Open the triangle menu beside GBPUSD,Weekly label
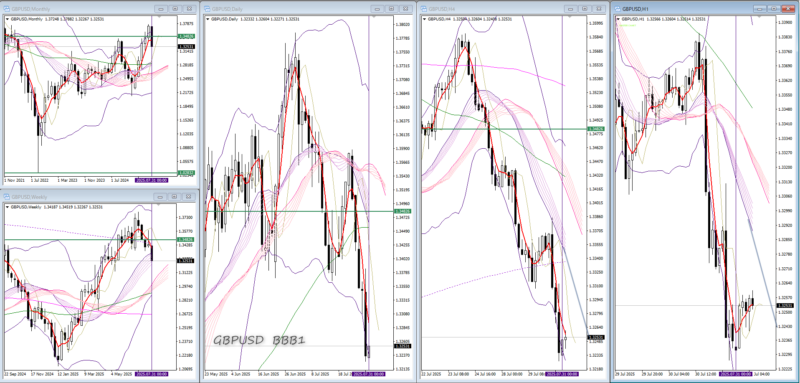The width and height of the screenshot is (800, 383). (7, 207)
